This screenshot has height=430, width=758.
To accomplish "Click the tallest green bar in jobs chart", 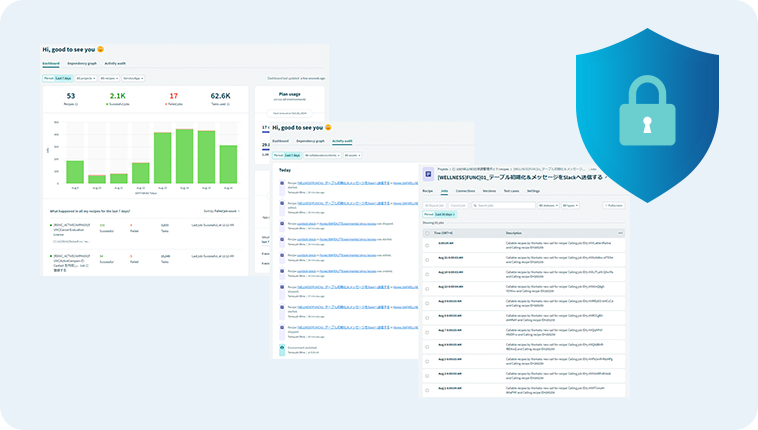I will click(185, 156).
